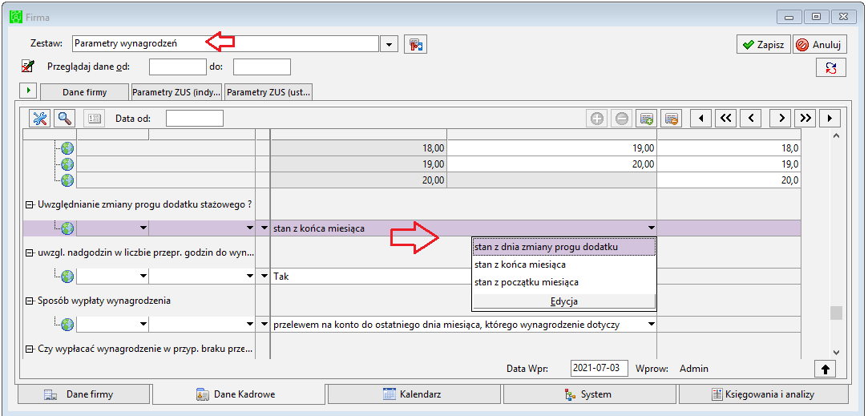This screenshot has height=416, width=868.
Task: Open the Zestaw dropdown list
Action: 390,44
